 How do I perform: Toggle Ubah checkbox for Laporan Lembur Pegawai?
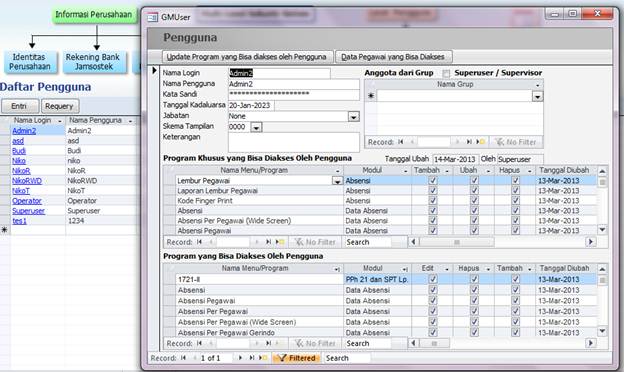[474, 191]
